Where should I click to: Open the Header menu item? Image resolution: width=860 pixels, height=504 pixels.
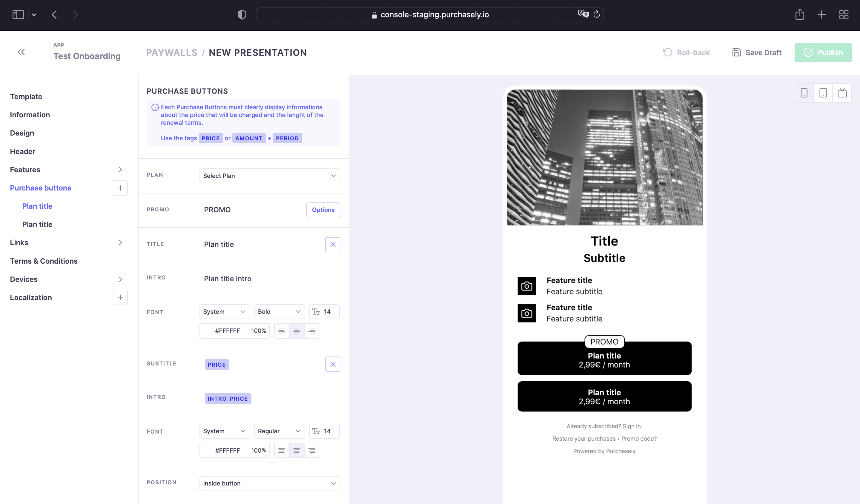[x=22, y=151]
